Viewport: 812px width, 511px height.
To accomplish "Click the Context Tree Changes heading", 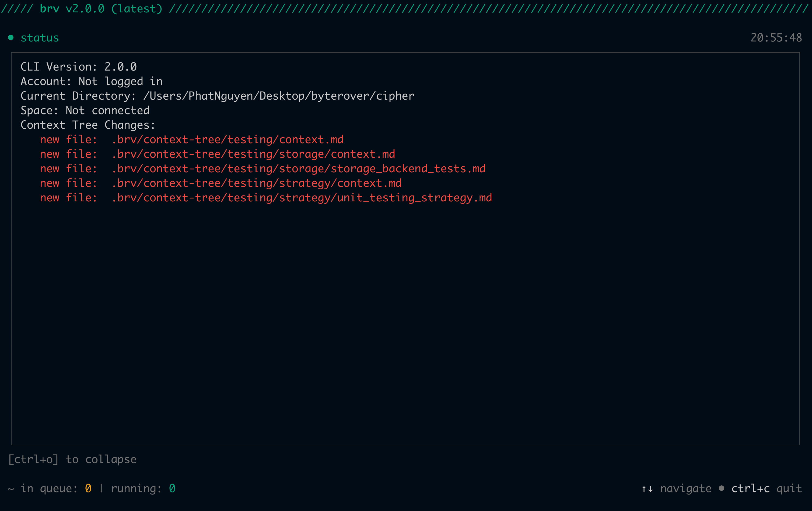I will tap(88, 125).
